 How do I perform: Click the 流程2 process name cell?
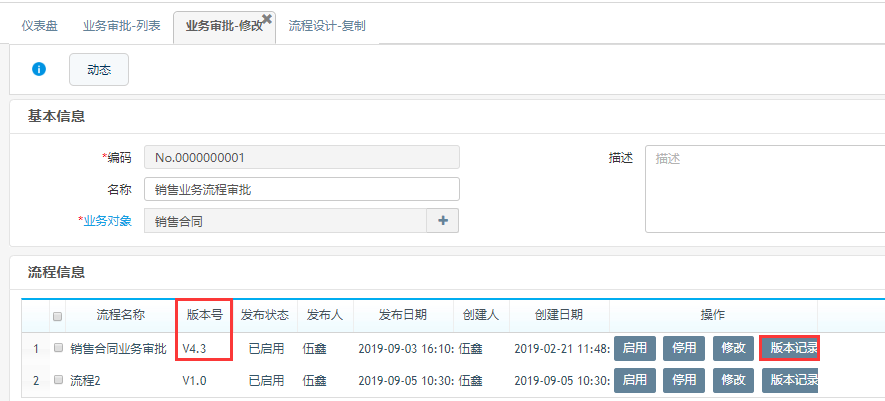click(85, 381)
